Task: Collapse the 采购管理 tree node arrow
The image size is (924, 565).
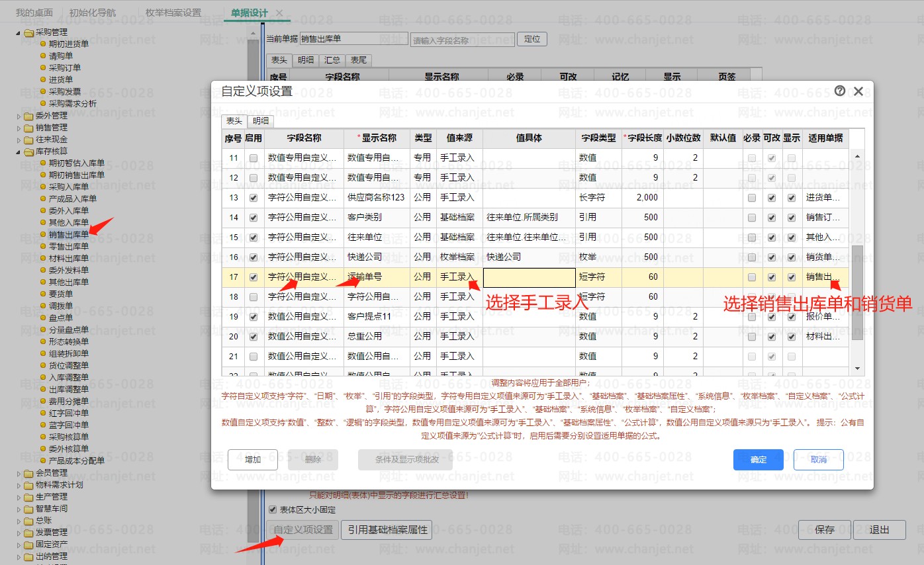Action: [x=18, y=32]
